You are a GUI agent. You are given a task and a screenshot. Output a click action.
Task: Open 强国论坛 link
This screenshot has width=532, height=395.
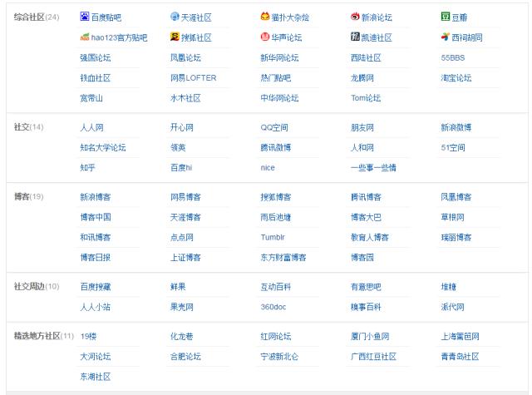(x=96, y=57)
